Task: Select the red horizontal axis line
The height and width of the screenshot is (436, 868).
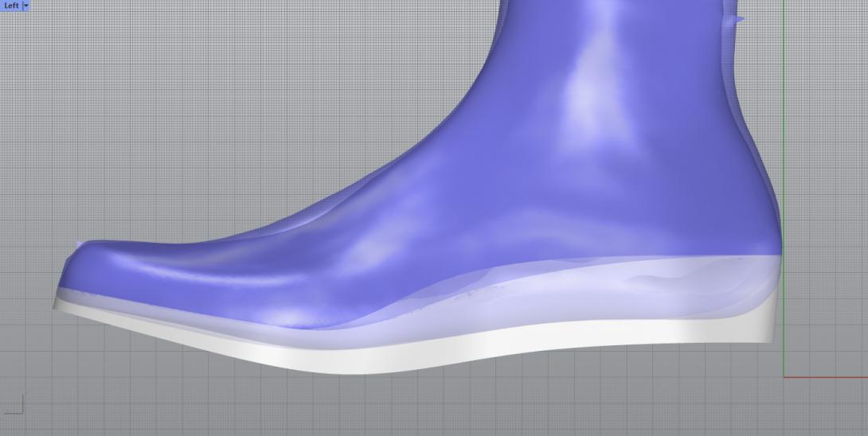Action: (x=828, y=377)
